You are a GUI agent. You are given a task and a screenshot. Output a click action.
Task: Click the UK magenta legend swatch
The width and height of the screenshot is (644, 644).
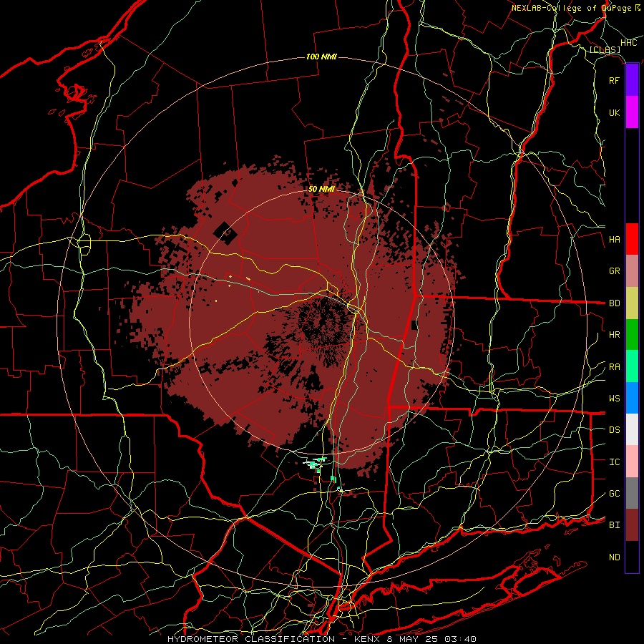632,112
